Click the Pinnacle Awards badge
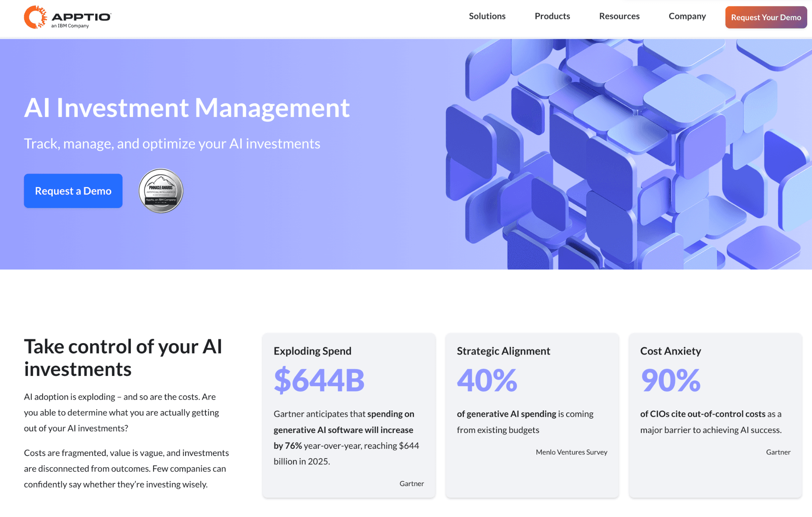 coord(161,191)
